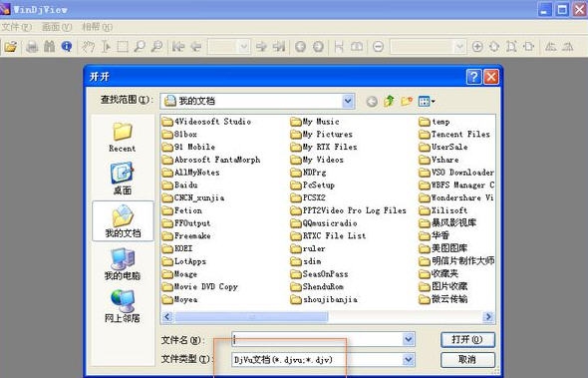Image resolution: width=588 pixels, height=378 pixels.
Task: Select the Fetion folder
Action: [181, 210]
